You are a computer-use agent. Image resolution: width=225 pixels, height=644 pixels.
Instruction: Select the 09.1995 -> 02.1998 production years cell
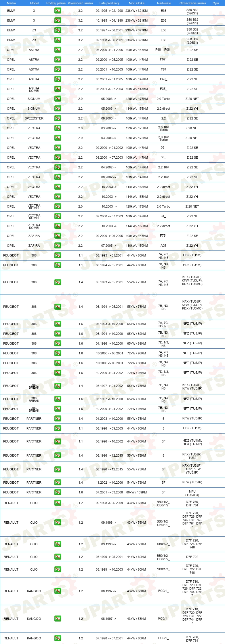point(109,11)
